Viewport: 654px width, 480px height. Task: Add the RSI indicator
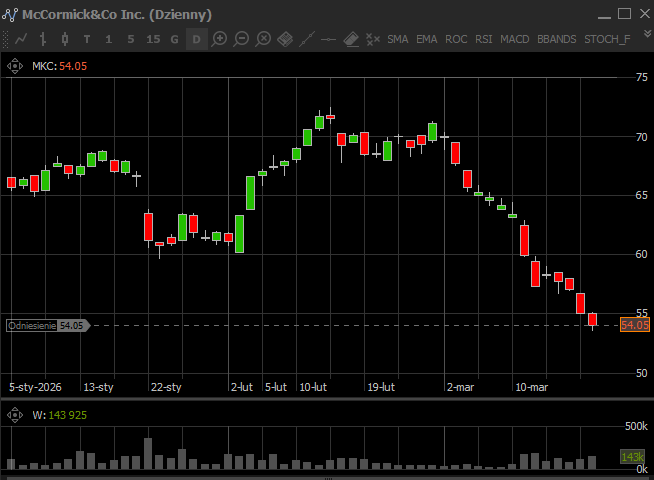pos(484,39)
